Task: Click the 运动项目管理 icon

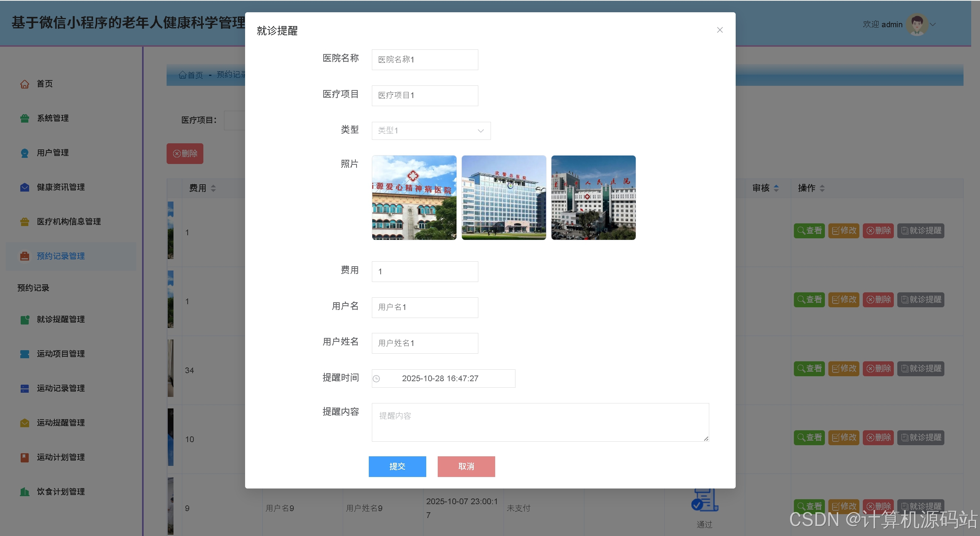Action: tap(25, 354)
